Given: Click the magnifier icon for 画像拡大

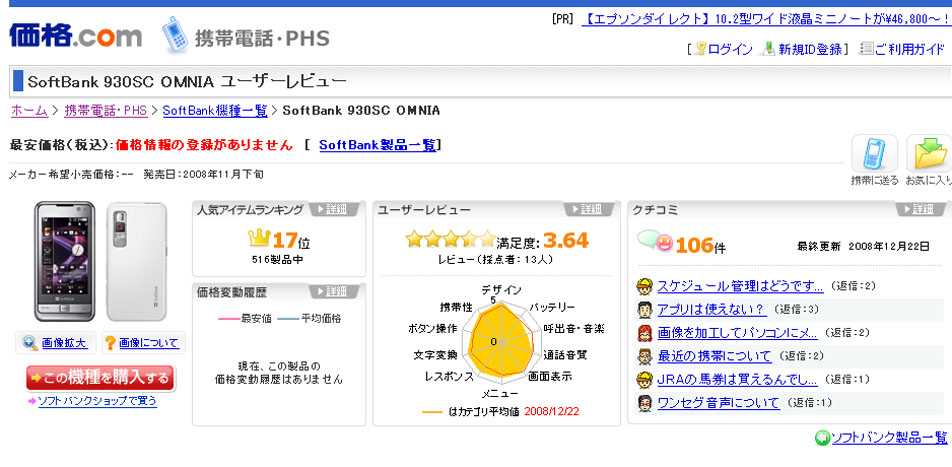Looking at the screenshot, I should pyautogui.click(x=30, y=343).
